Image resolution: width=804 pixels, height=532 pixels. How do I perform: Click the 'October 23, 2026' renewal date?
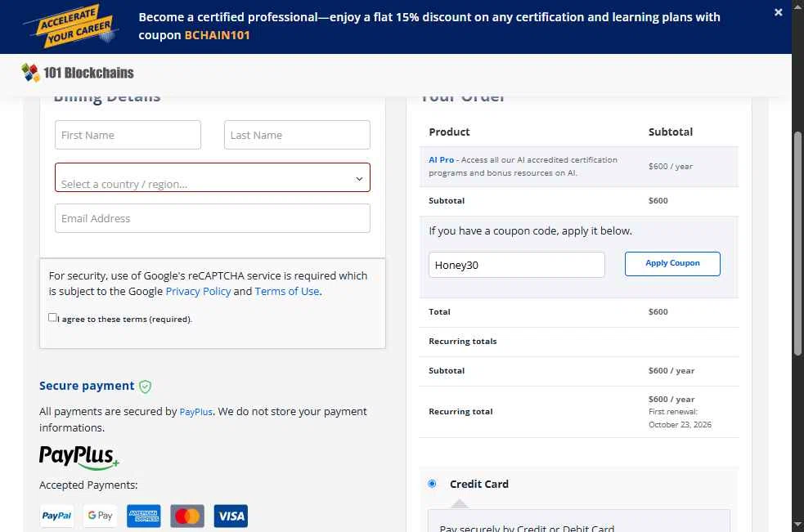pos(680,424)
